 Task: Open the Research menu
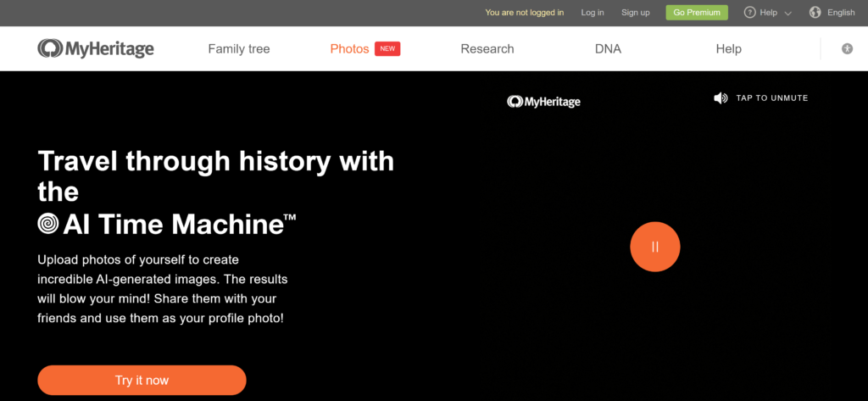(x=487, y=49)
